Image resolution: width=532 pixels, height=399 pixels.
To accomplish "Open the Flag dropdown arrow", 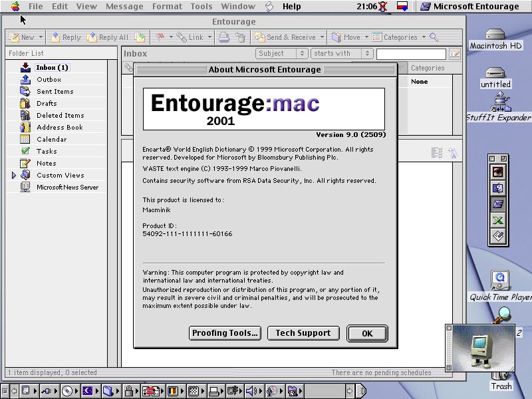I will (171, 37).
